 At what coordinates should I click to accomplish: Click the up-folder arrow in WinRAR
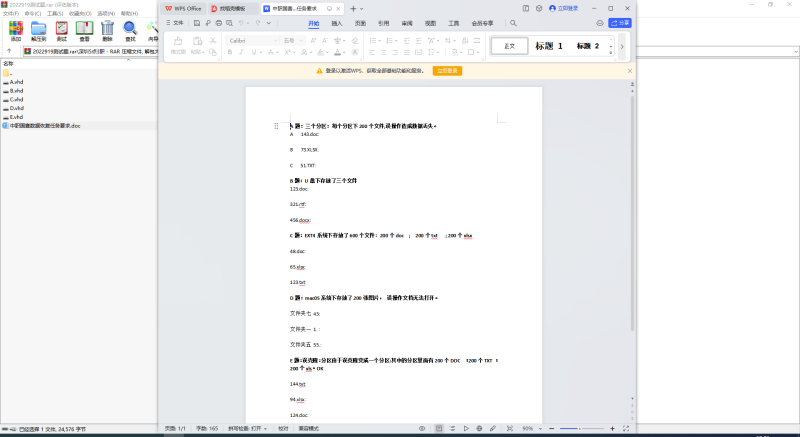[10, 50]
